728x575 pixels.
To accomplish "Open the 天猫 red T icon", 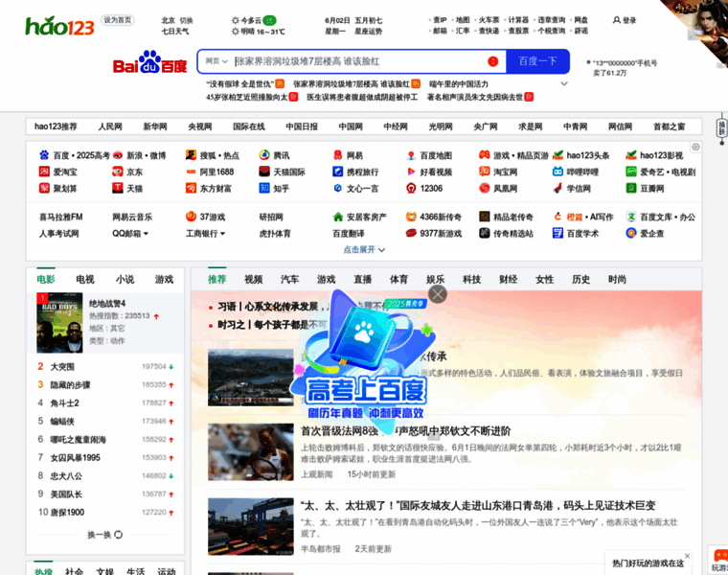I will tap(118, 188).
